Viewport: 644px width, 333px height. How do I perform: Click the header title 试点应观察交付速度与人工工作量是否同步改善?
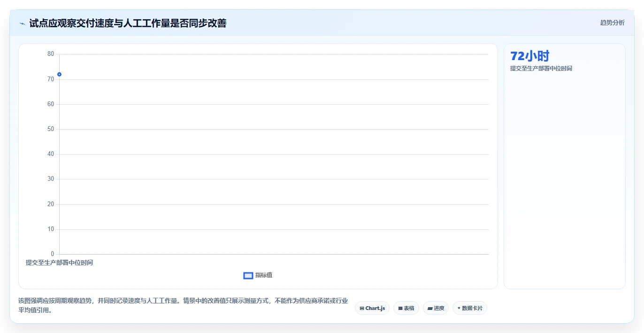128,23
